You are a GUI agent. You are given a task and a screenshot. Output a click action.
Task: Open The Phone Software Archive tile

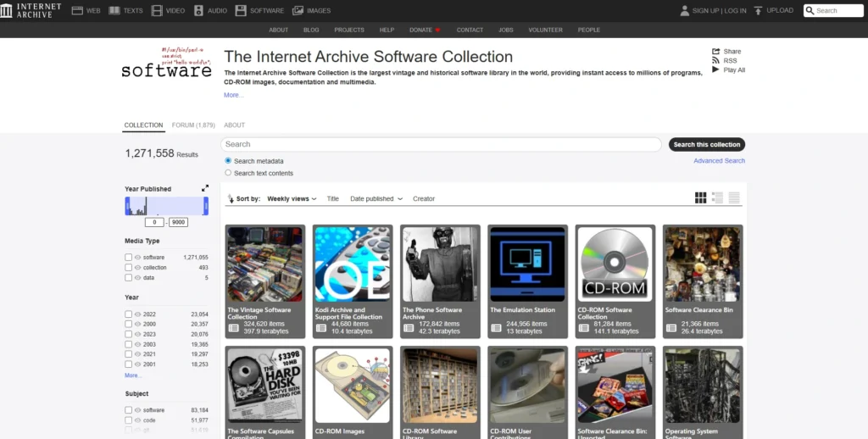coord(440,281)
